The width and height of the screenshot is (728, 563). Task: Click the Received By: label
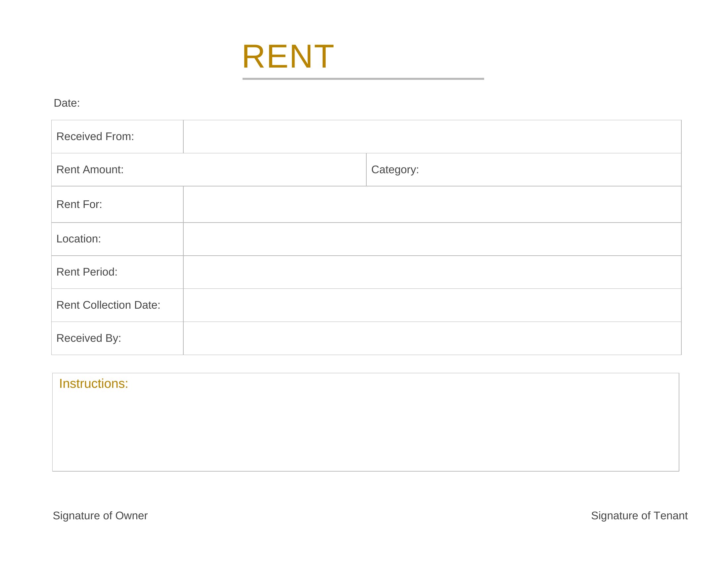pyautogui.click(x=89, y=338)
